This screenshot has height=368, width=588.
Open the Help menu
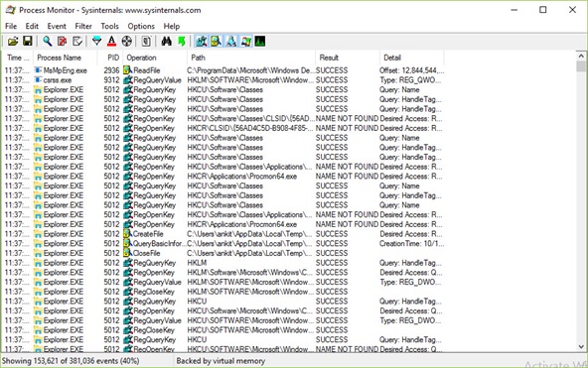click(172, 26)
